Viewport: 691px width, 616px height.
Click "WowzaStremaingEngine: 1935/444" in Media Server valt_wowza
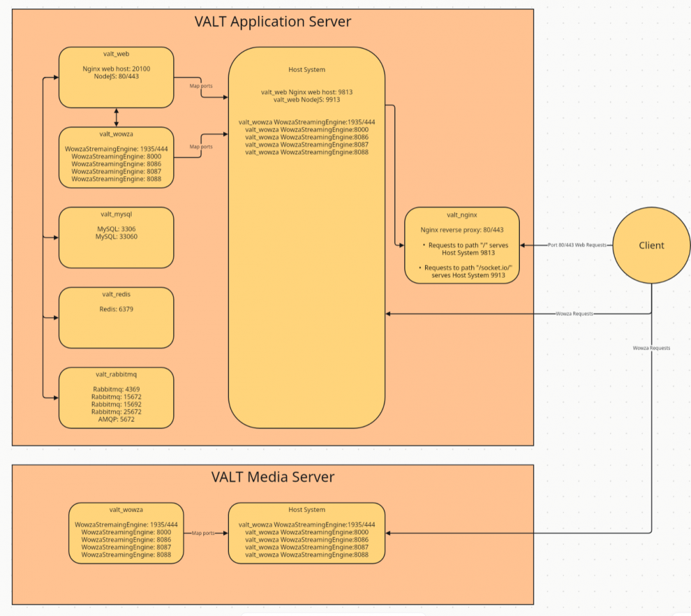pos(126,525)
